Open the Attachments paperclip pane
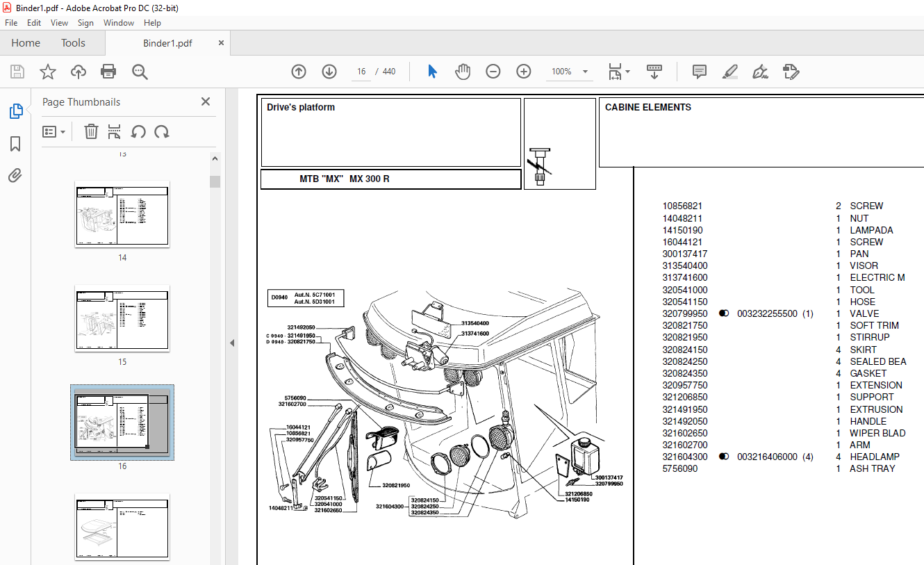Viewport: 924px width, 565px height. (15, 175)
